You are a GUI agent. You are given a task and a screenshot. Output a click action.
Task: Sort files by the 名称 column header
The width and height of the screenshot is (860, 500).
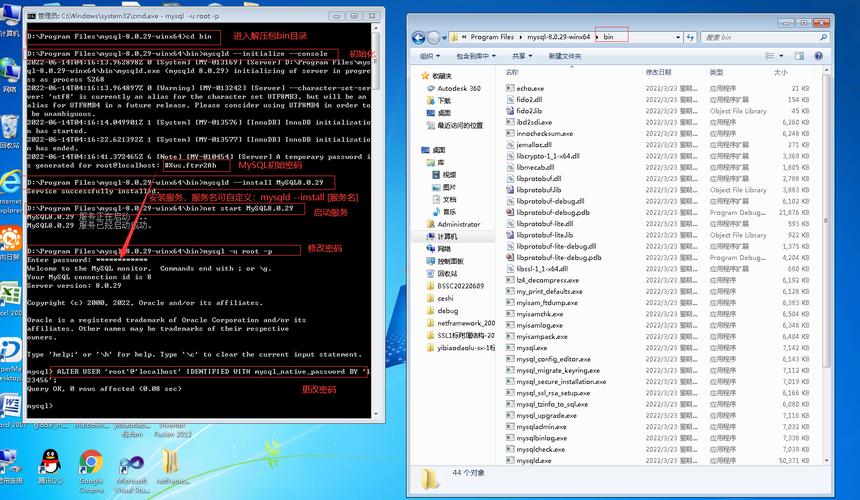pyautogui.click(x=512, y=72)
